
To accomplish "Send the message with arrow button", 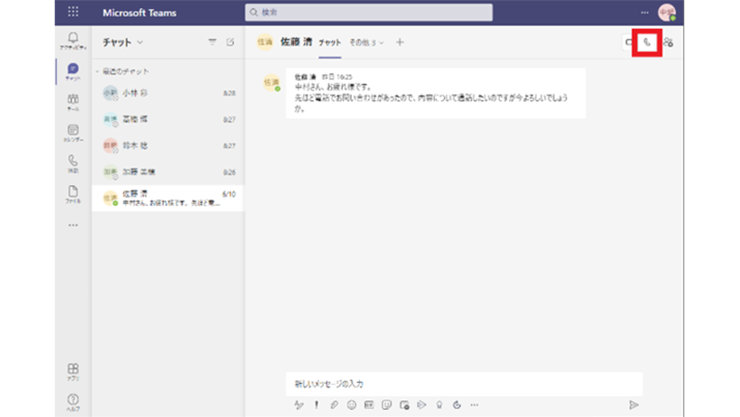I will tap(634, 405).
